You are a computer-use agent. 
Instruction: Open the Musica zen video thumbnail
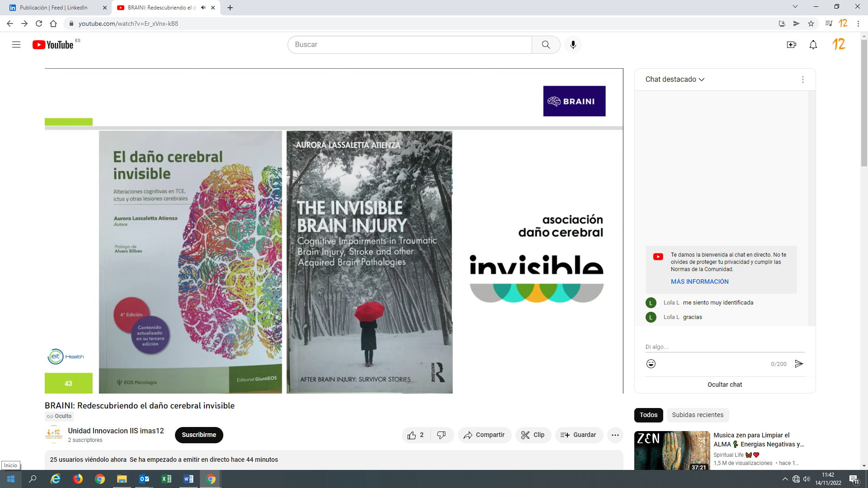click(672, 450)
